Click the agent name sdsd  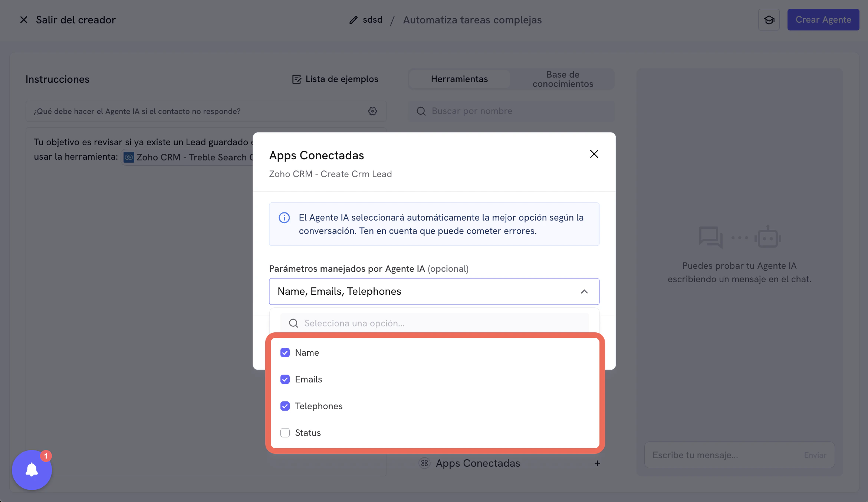(372, 20)
